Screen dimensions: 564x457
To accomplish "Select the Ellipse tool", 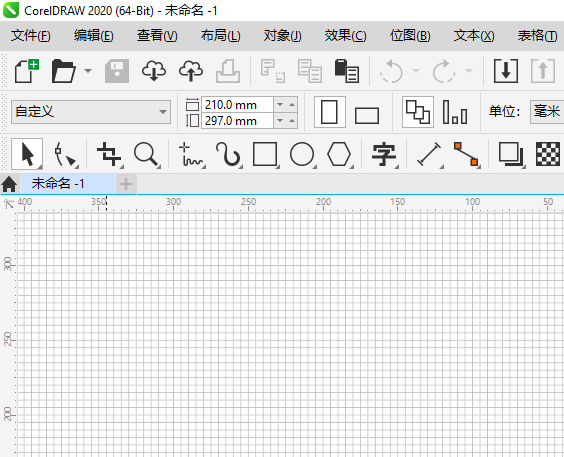I will [x=302, y=154].
